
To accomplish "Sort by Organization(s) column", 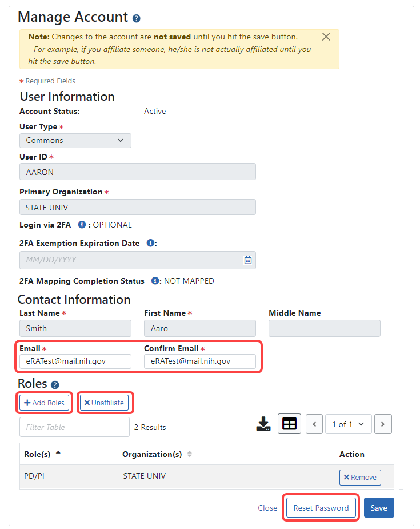I will (x=157, y=454).
